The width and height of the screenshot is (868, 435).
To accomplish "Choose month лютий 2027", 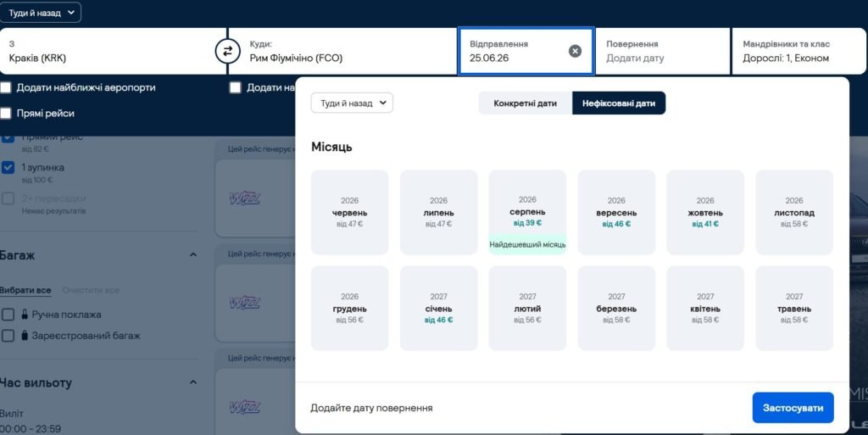I will click(x=527, y=309).
